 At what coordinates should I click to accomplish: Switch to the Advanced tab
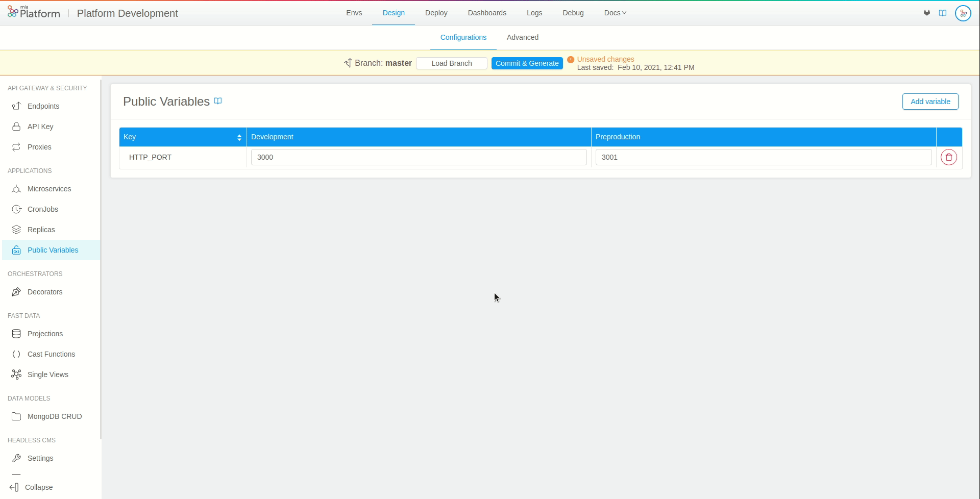523,37
